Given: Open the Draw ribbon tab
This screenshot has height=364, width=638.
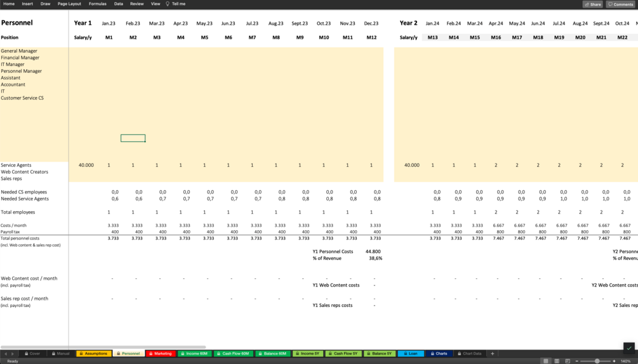Looking at the screenshot, I should click(x=45, y=4).
